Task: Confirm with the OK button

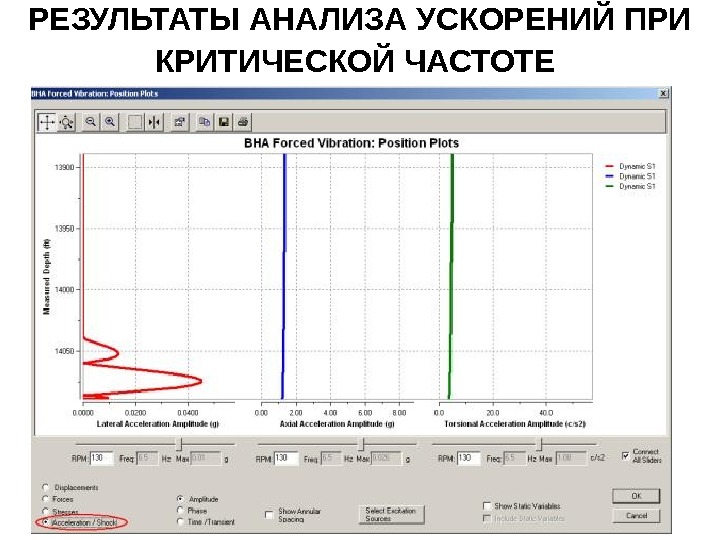Action: (636, 496)
